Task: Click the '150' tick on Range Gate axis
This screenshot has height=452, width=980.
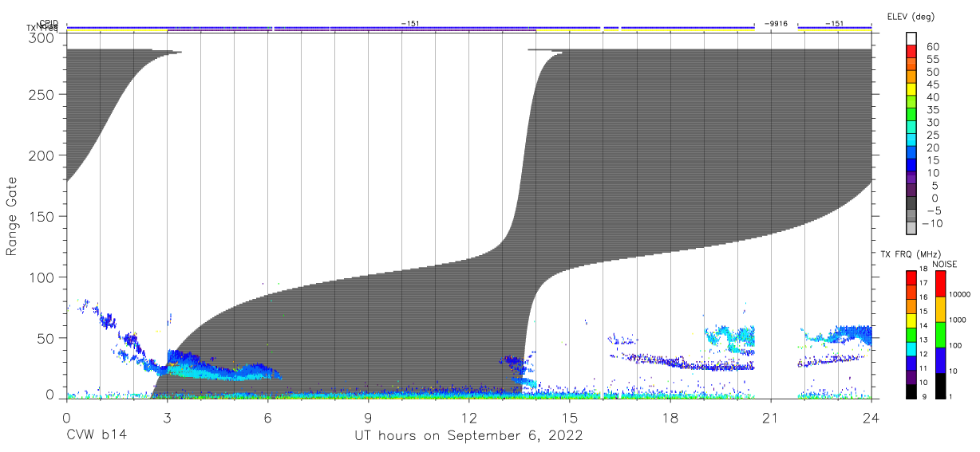Action: pos(42,216)
